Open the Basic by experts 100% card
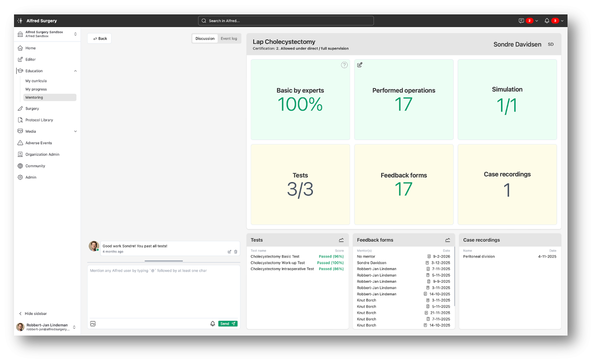This screenshot has width=596, height=364. click(300, 100)
